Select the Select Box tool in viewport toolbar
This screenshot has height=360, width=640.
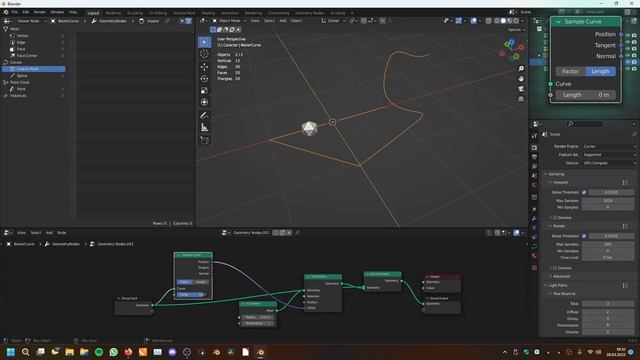204,42
